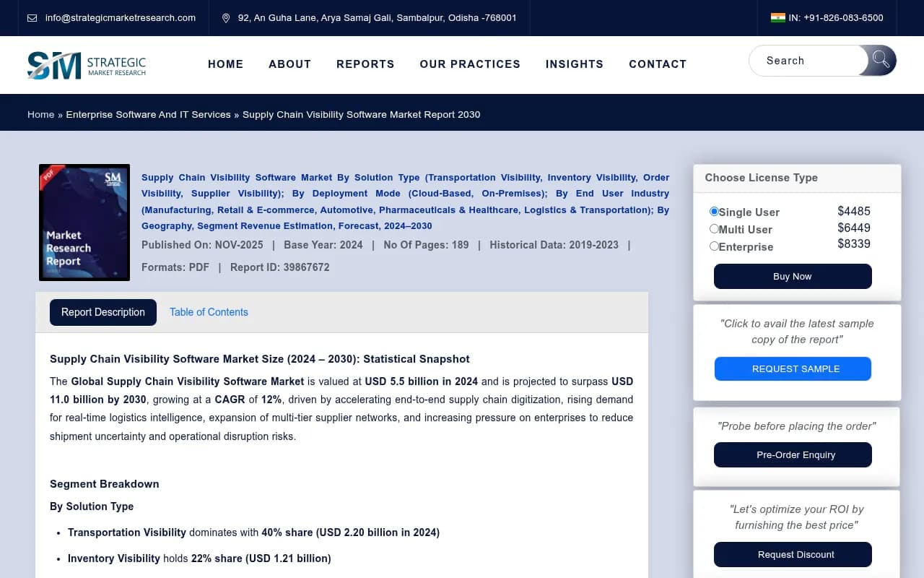This screenshot has height=578, width=924.
Task: Click the By Solution Type subheading
Action: click(x=92, y=506)
